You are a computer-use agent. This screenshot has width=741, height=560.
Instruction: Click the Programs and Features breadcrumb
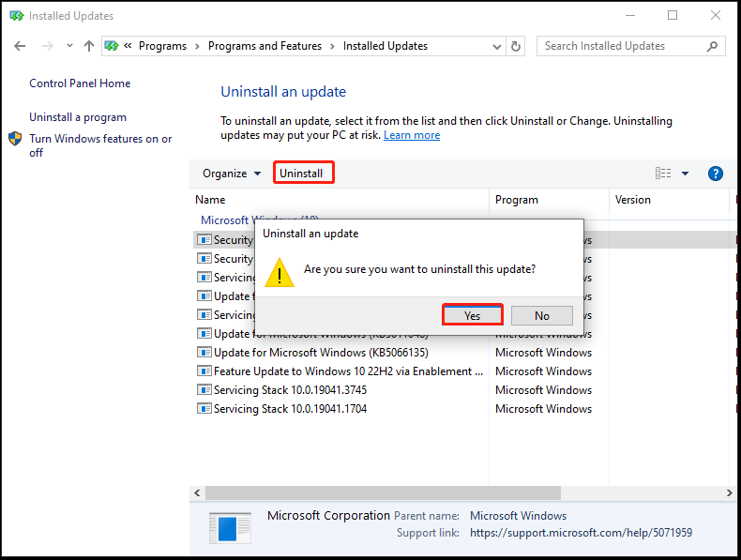[265, 46]
